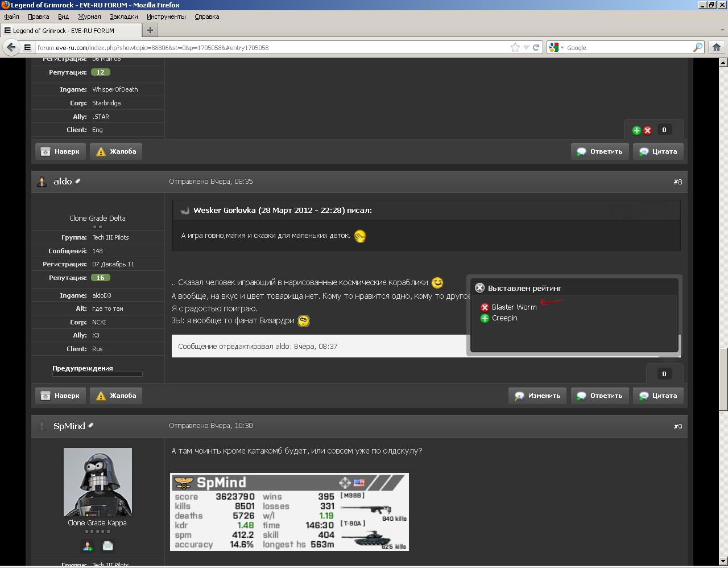
Task: Select the Legend of Grimrock tab
Action: [71, 30]
